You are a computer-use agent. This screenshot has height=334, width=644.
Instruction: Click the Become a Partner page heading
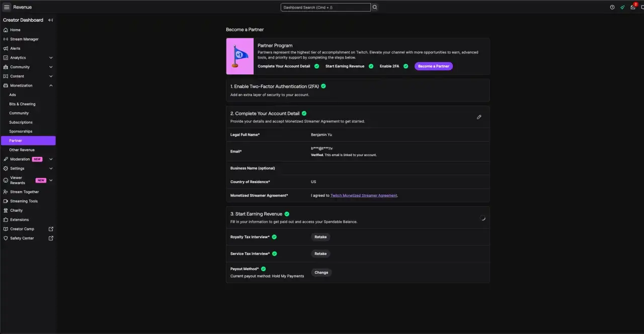coord(245,30)
